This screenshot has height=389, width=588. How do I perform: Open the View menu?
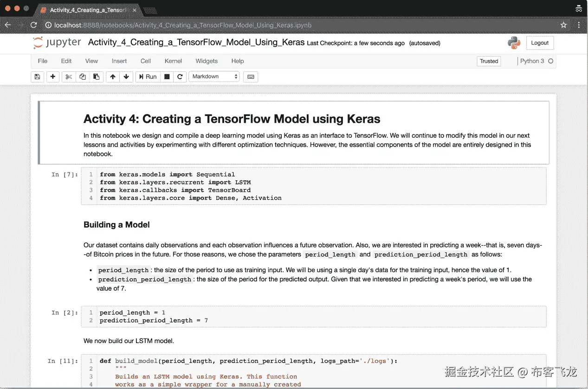pyautogui.click(x=91, y=61)
